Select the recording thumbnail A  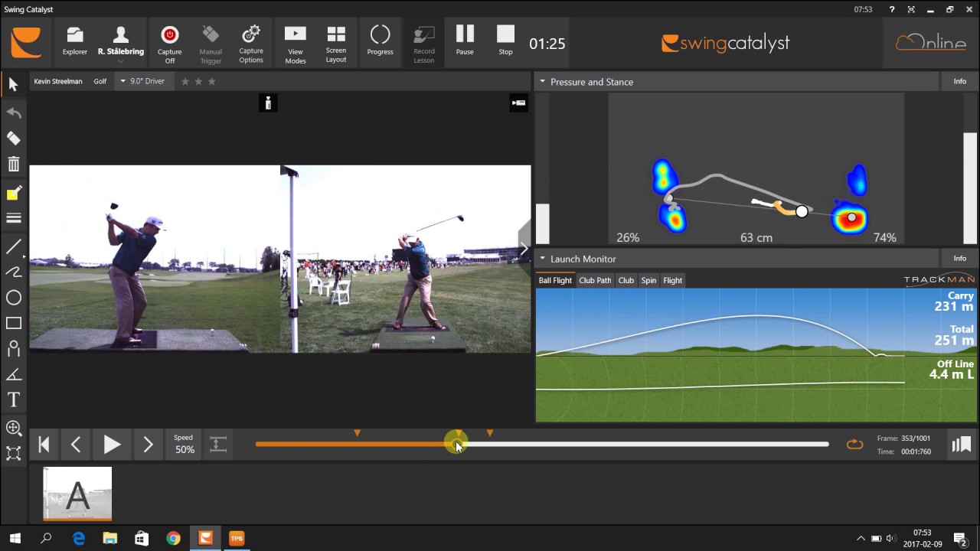(x=77, y=494)
